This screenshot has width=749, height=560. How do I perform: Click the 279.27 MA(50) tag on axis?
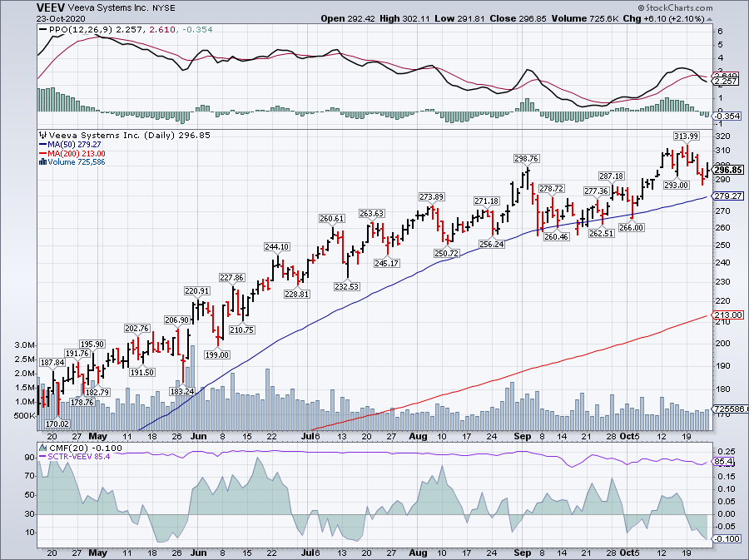click(728, 196)
